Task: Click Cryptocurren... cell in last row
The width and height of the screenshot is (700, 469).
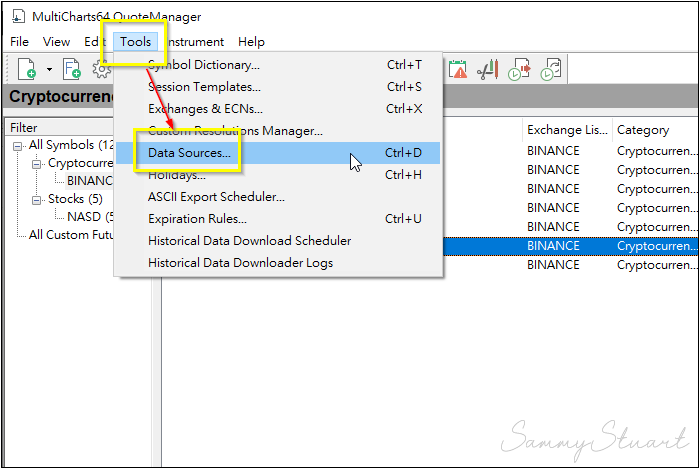Action: click(655, 265)
